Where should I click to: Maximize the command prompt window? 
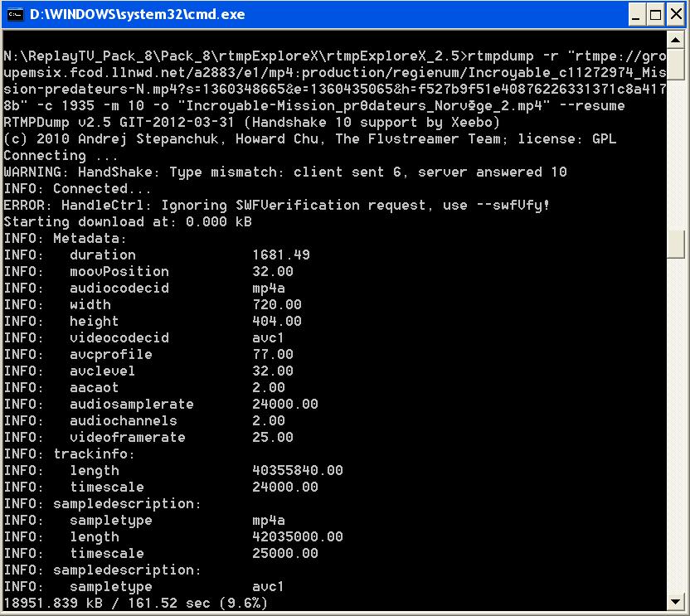(654, 14)
